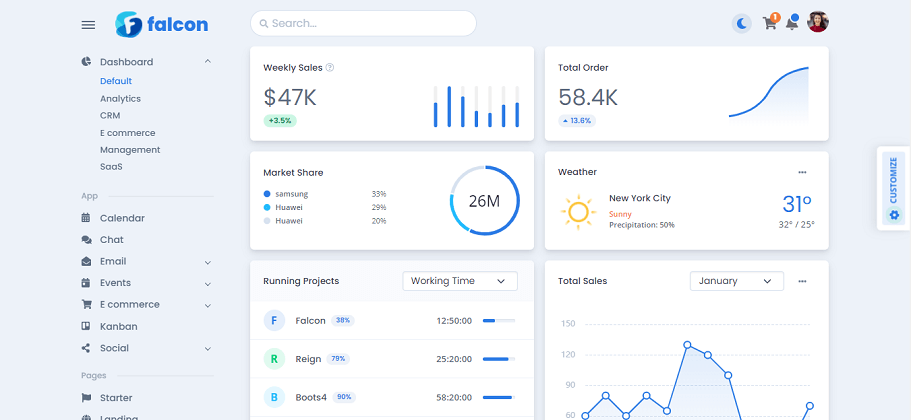Viewport: 911px width, 420px height.
Task: Click the sunny weather icon
Action: (578, 212)
